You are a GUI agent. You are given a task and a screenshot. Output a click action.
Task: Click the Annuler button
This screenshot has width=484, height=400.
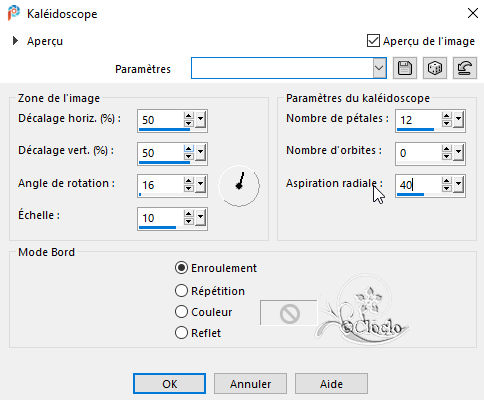coord(250,384)
